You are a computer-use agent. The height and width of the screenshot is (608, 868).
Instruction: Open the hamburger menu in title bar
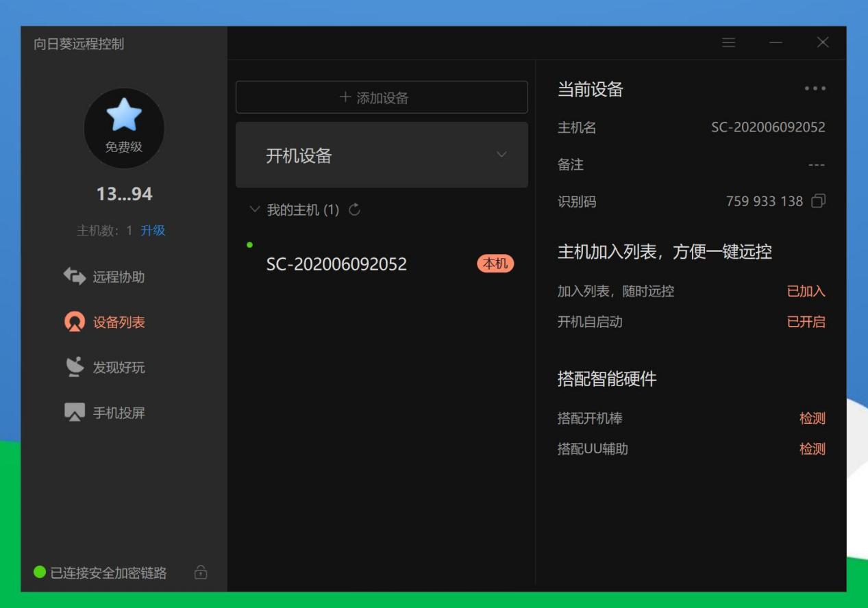729,42
